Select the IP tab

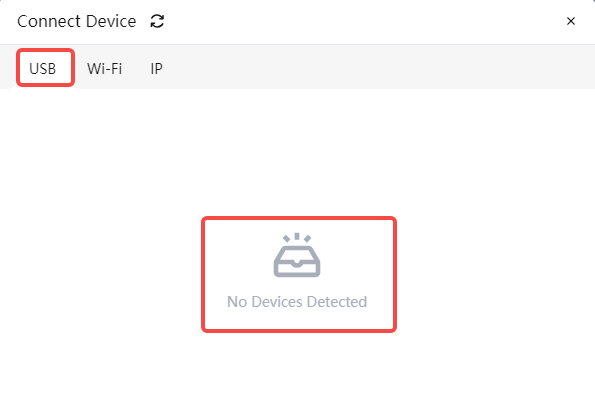(156, 69)
